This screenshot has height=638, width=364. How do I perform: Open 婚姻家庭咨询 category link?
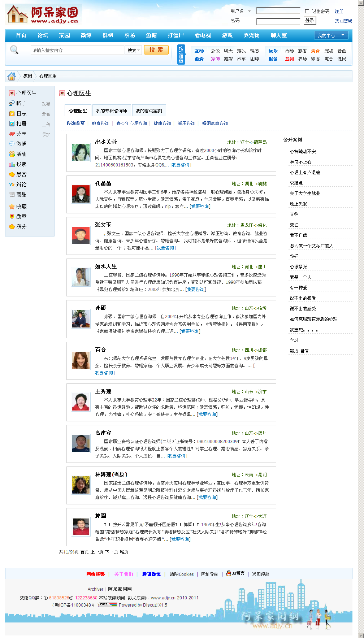(215, 123)
